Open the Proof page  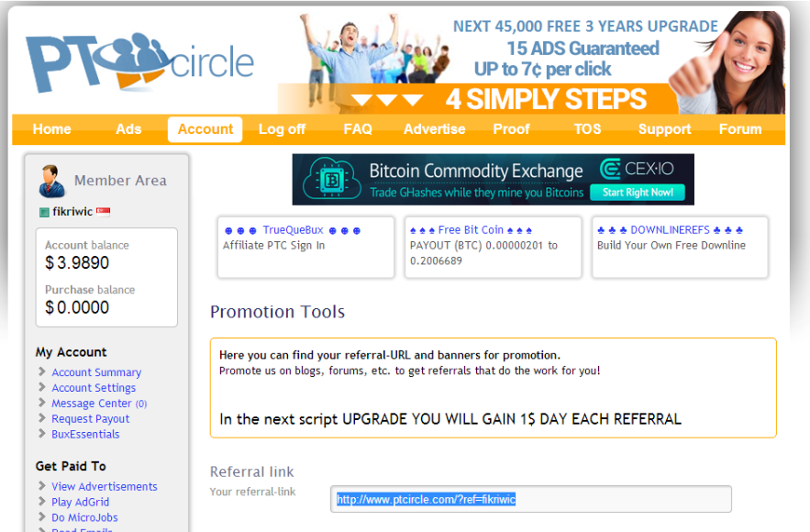tap(512, 129)
